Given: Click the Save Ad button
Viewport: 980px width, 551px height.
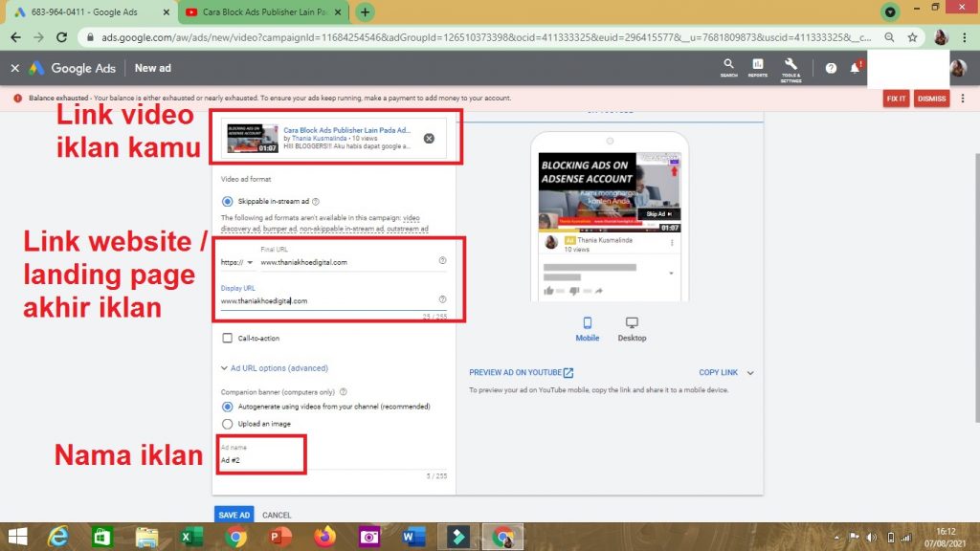Looking at the screenshot, I should pyautogui.click(x=234, y=515).
